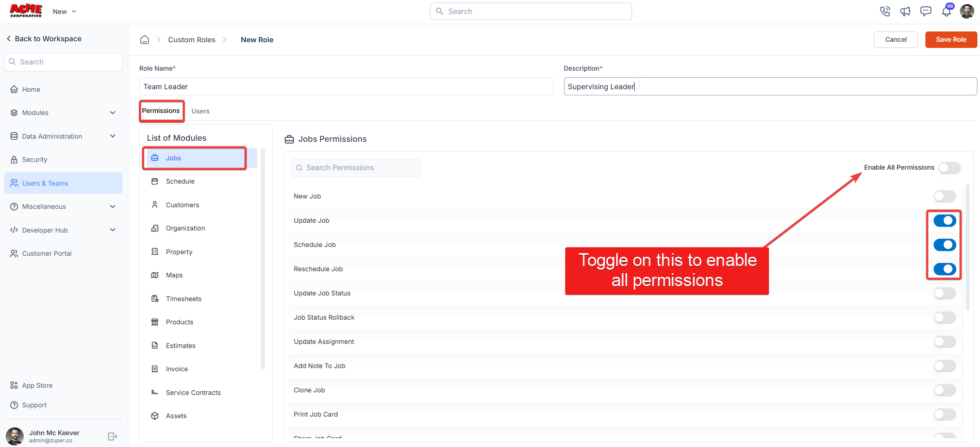Click the Security lock icon

14,160
